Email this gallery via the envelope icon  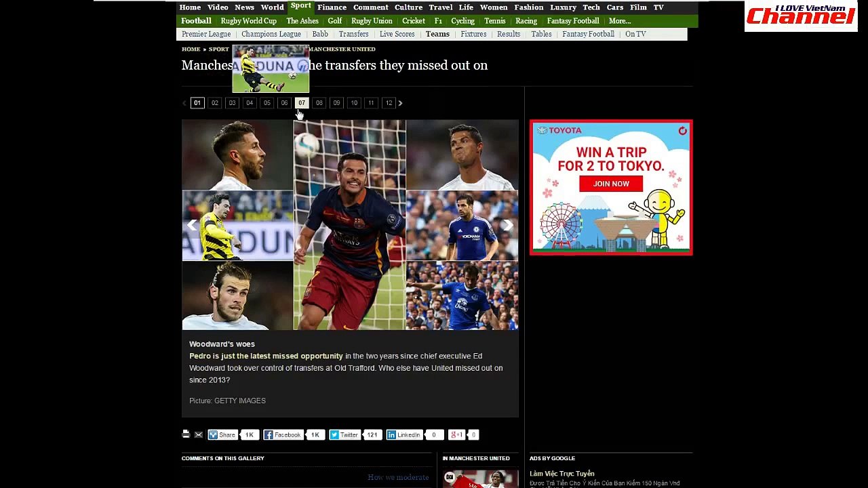point(199,434)
